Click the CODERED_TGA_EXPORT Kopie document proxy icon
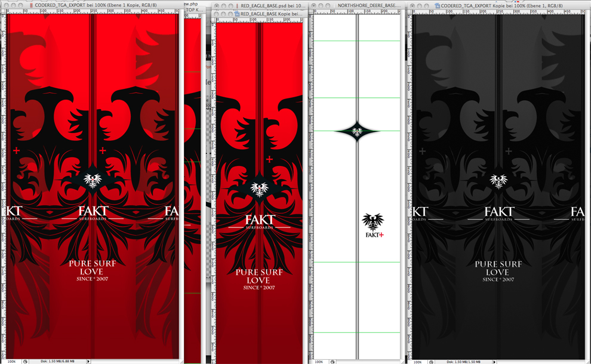Image resolution: width=591 pixels, height=364 pixels. (437, 6)
